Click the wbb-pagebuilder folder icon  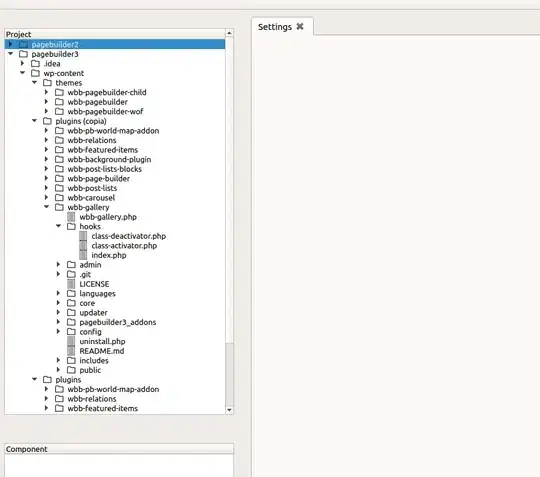60,102
